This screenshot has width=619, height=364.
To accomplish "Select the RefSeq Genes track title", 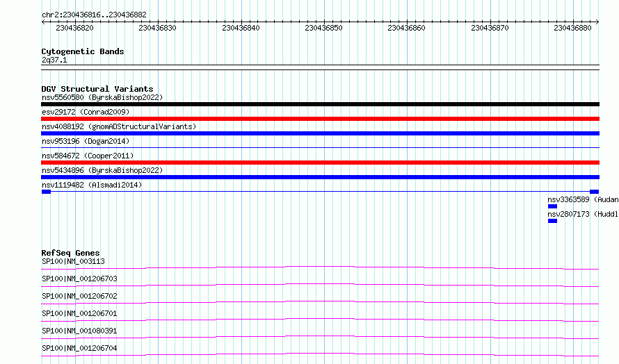I will click(x=70, y=253).
